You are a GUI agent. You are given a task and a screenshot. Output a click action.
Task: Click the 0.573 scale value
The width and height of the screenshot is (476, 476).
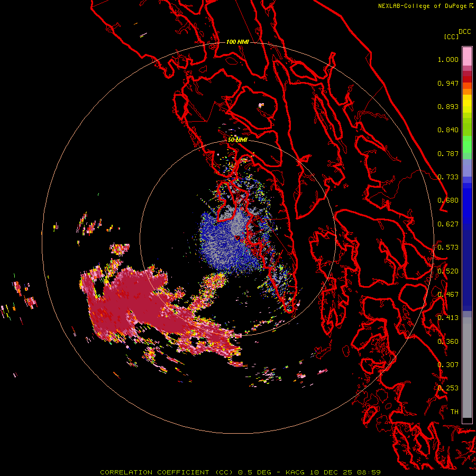pos(448,248)
